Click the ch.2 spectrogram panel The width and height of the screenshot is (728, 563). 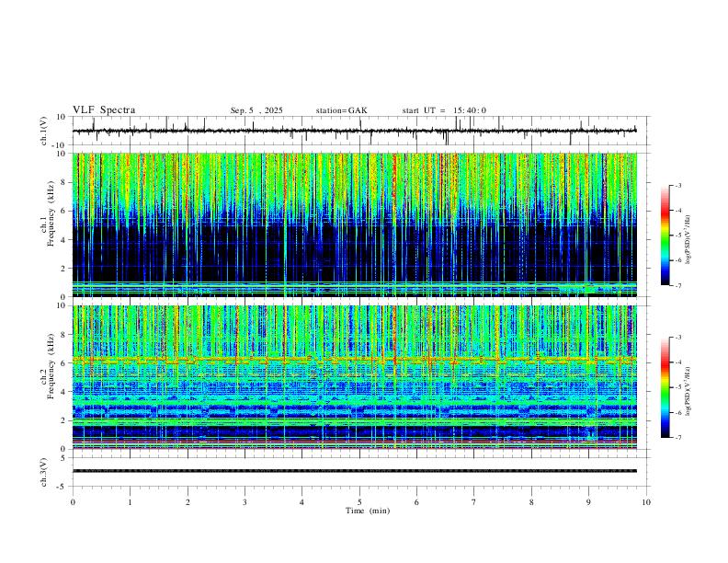tap(355, 377)
